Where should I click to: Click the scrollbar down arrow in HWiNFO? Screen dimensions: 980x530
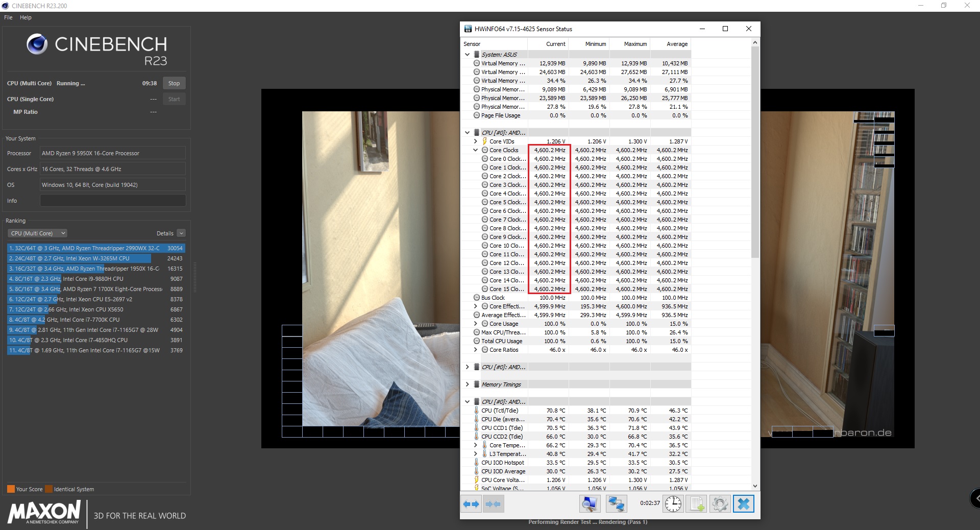click(755, 486)
